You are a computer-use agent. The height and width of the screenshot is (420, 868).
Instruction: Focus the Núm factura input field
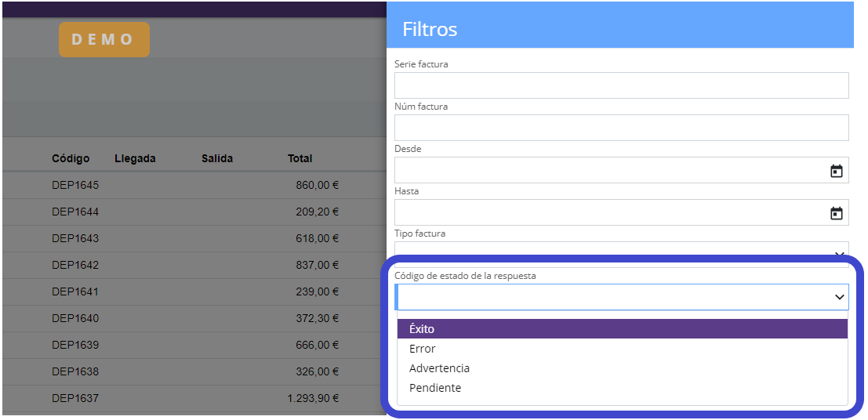pyautogui.click(x=621, y=128)
